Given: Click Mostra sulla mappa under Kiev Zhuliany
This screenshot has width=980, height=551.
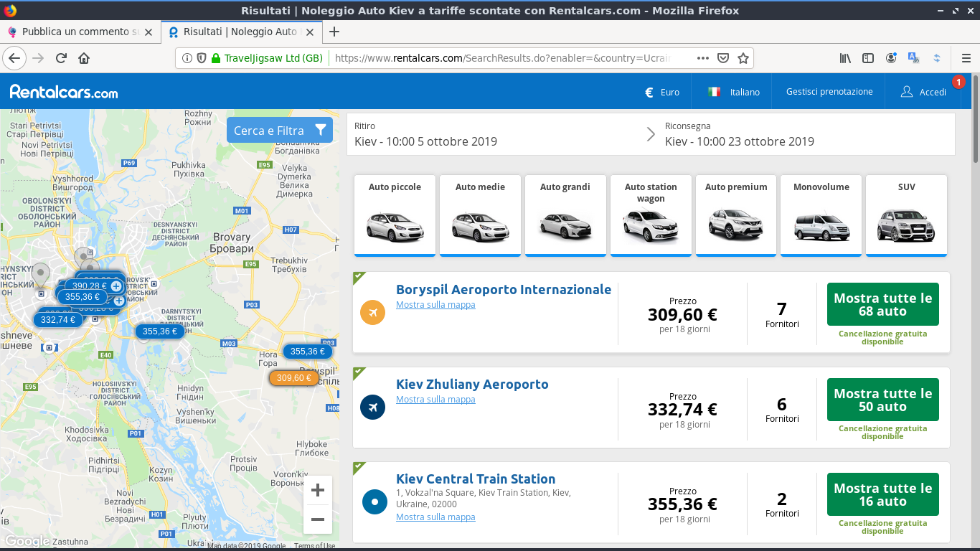Looking at the screenshot, I should 435,400.
